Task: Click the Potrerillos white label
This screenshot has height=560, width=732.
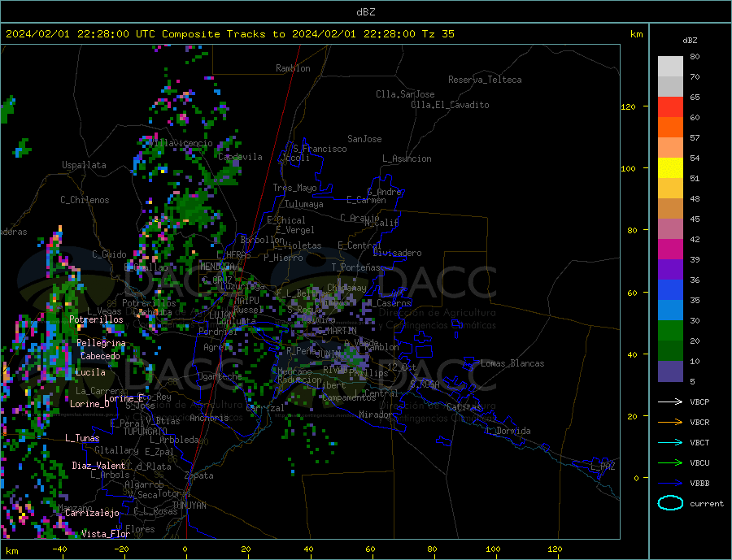Action: [x=96, y=319]
